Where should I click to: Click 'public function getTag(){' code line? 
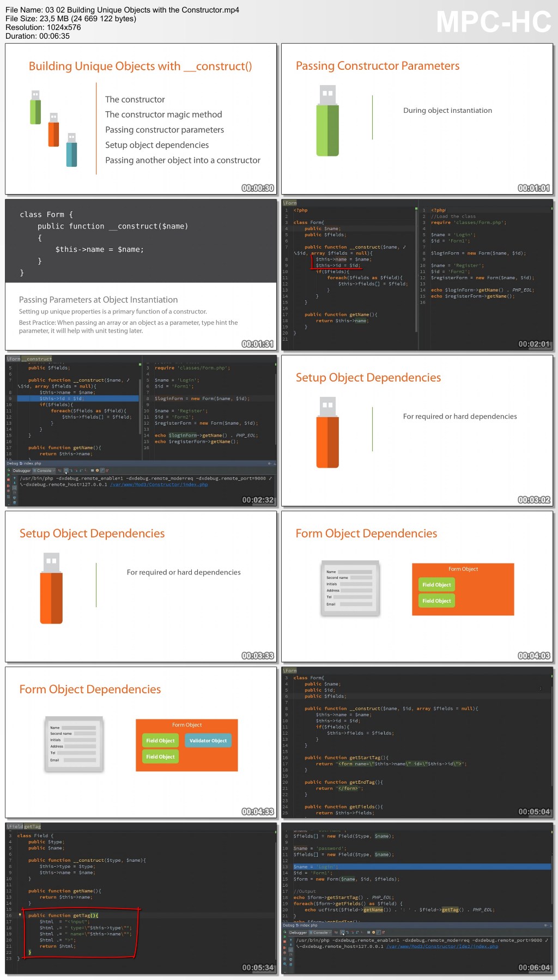63,916
